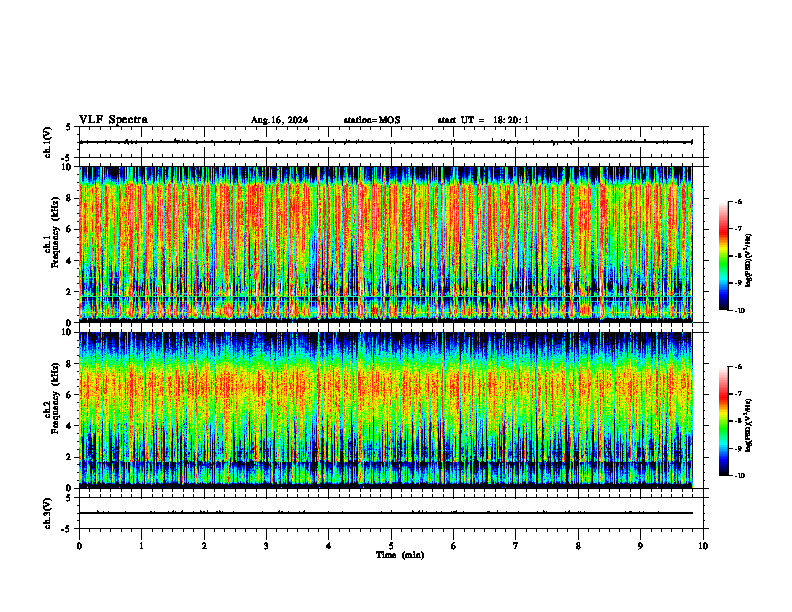
Task: Click the '5' tick on time axis
Action: click(391, 546)
